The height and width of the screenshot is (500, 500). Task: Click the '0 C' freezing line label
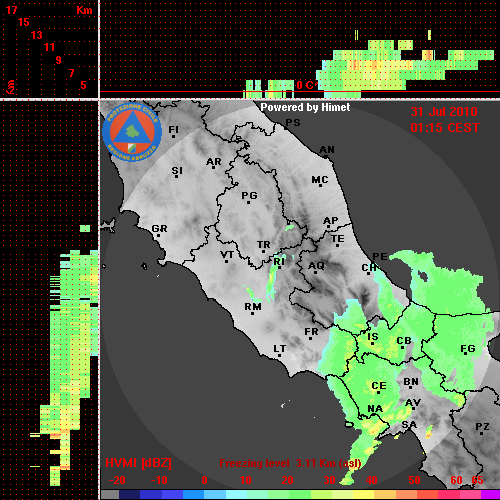pyautogui.click(x=305, y=85)
